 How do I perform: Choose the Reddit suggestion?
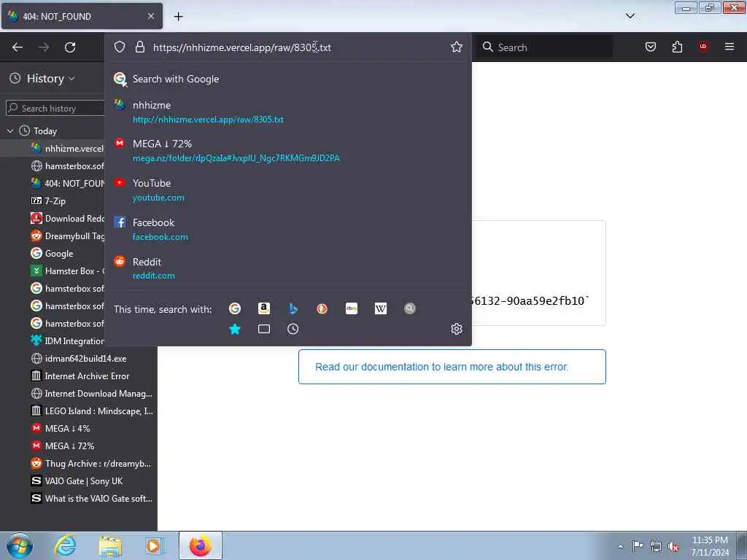coord(287,268)
